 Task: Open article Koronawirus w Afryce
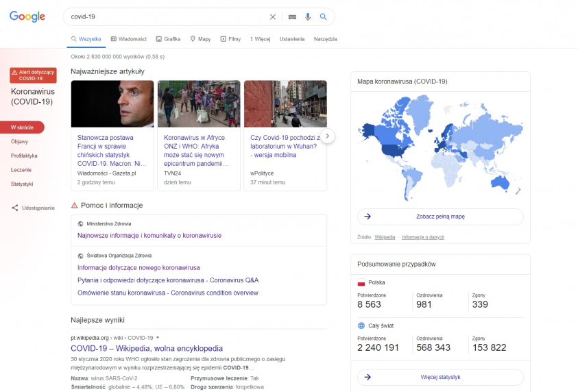pyautogui.click(x=196, y=150)
